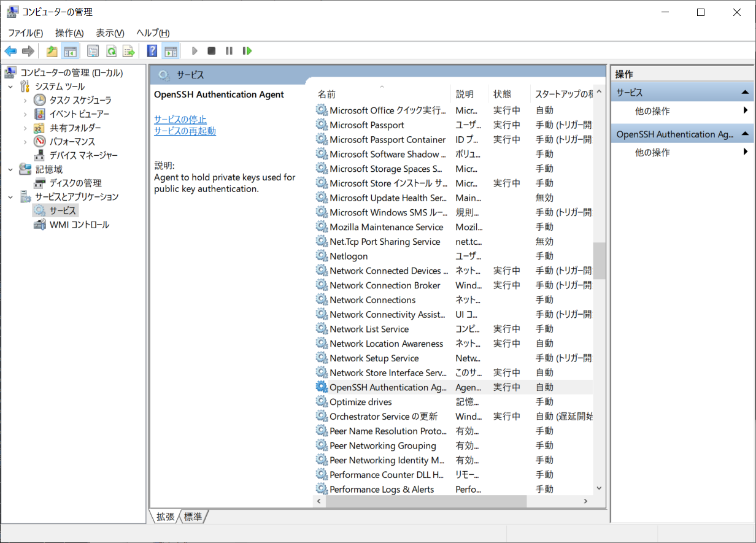Click the Help question mark toolbar icon
The height and width of the screenshot is (543, 756).
[152, 51]
